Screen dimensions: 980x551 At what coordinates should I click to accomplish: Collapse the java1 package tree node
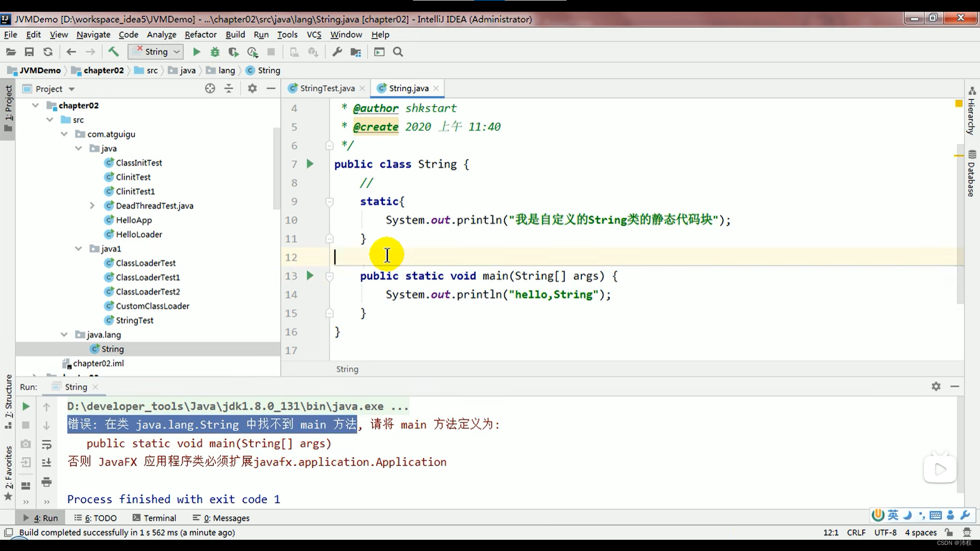point(79,248)
